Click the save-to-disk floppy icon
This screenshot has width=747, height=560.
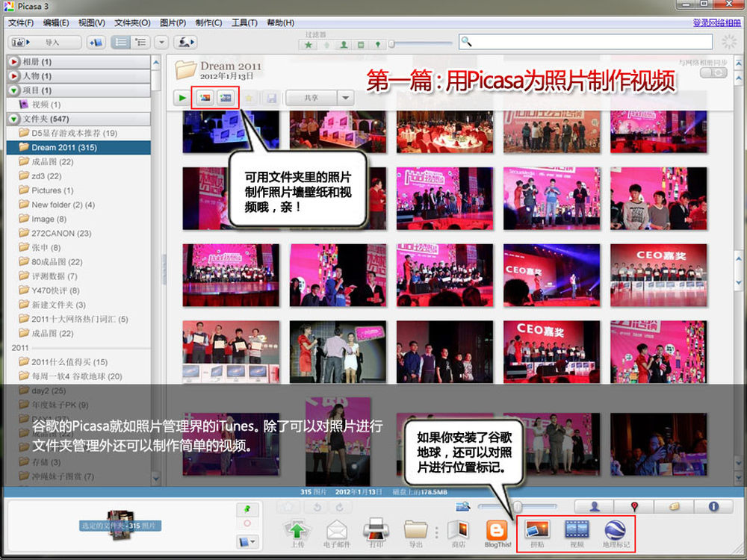tap(272, 98)
